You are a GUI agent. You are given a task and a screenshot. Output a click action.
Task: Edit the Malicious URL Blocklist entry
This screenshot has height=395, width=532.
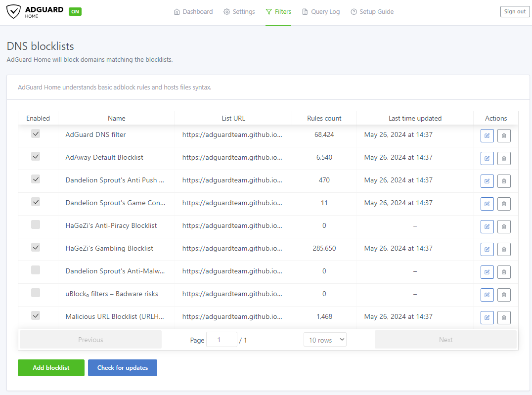point(487,317)
